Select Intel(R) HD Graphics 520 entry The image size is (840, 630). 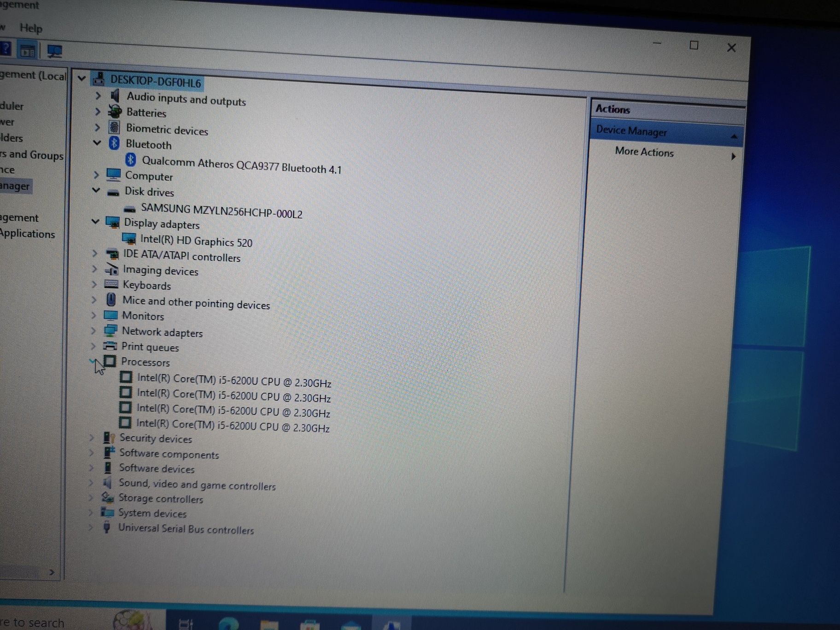coord(196,240)
